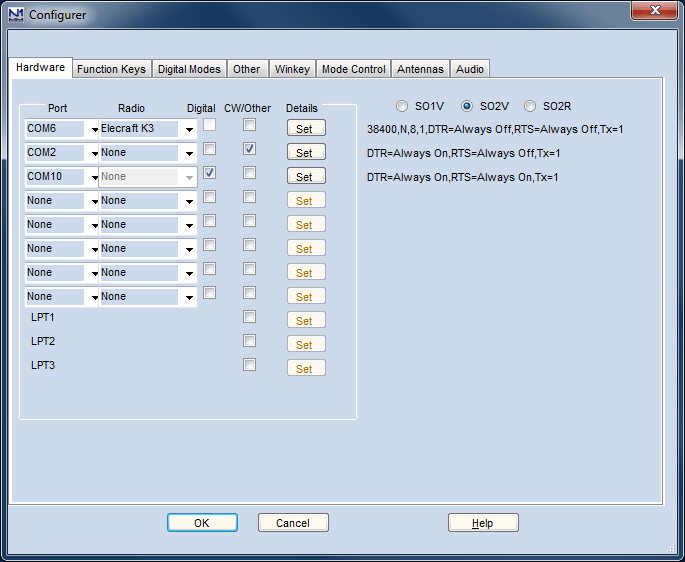Select the Hardware tab
Screen dimensions: 685x562
(x=40, y=67)
